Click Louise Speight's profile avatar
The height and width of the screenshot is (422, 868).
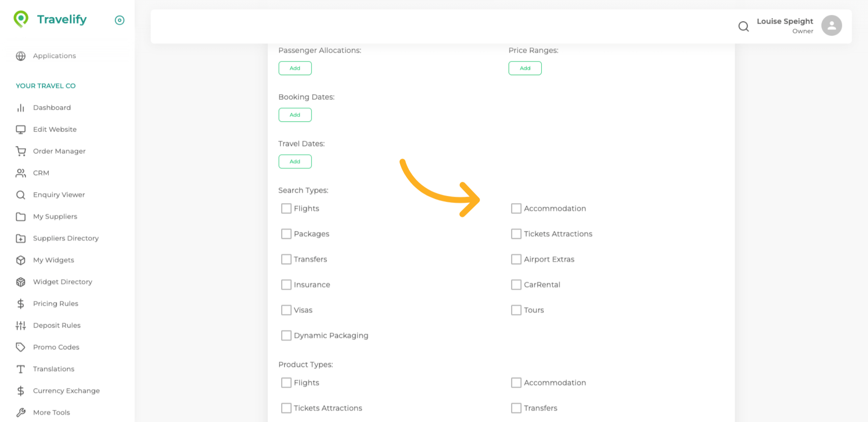click(832, 25)
